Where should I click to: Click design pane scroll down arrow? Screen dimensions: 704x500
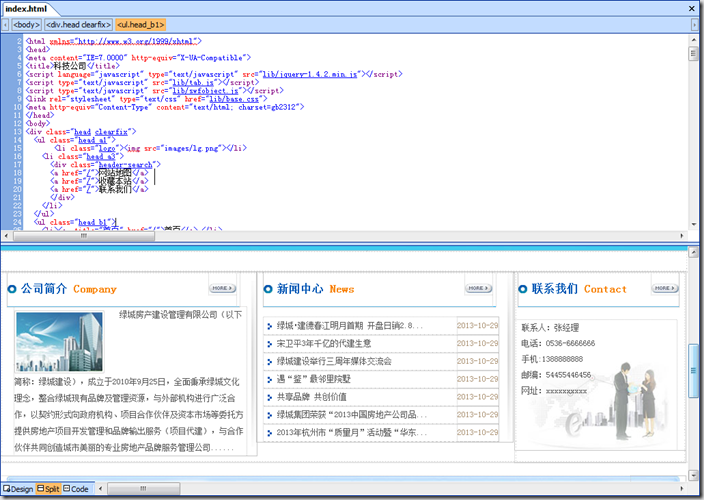tap(693, 476)
